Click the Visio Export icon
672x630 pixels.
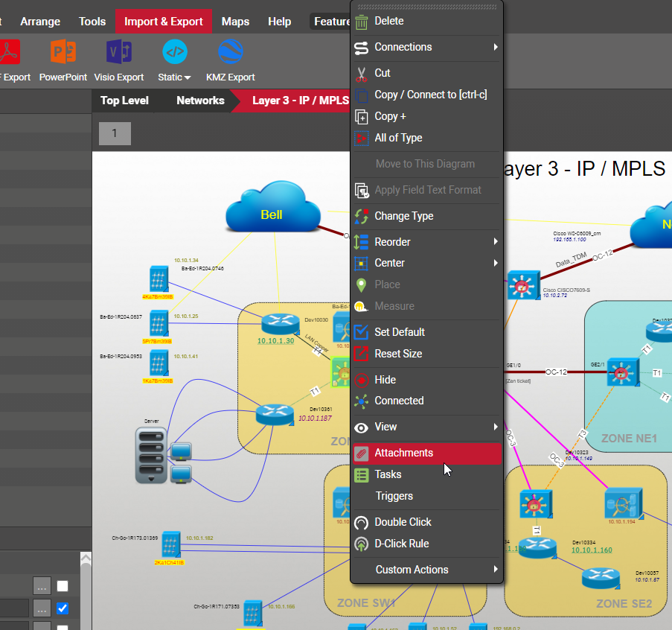point(119,52)
